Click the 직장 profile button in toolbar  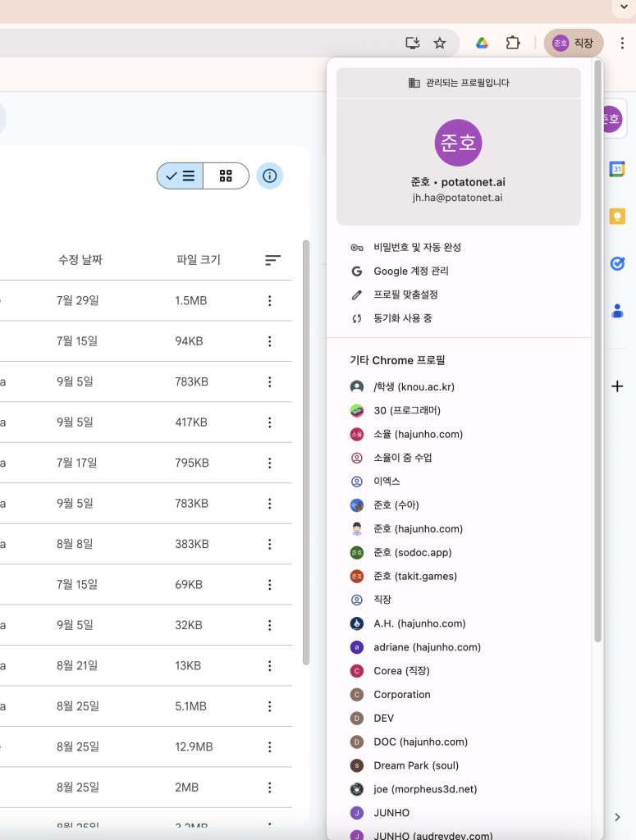tap(574, 43)
